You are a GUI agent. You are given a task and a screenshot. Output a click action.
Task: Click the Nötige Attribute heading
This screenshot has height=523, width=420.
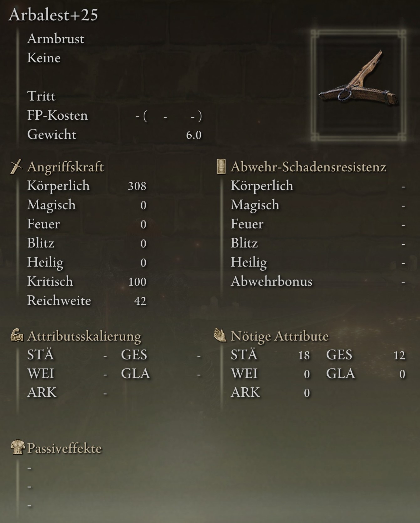pyautogui.click(x=279, y=336)
